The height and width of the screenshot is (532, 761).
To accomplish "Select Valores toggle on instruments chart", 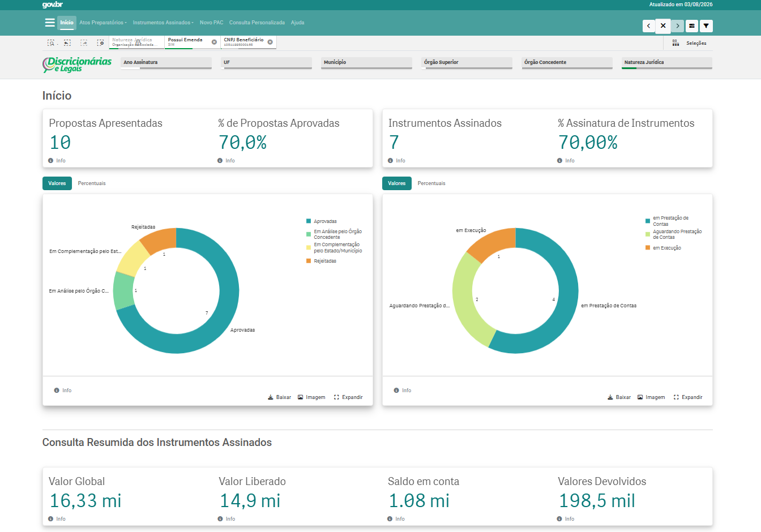I will tap(397, 183).
